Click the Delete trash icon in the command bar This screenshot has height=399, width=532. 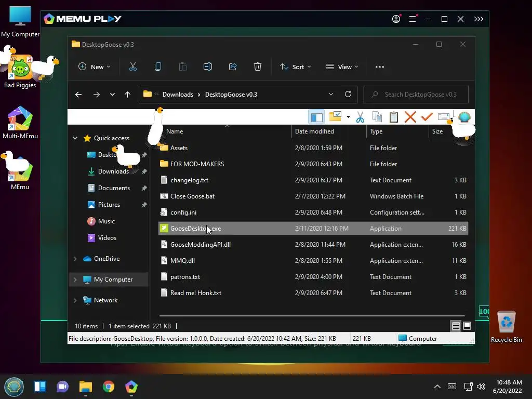[x=258, y=67]
